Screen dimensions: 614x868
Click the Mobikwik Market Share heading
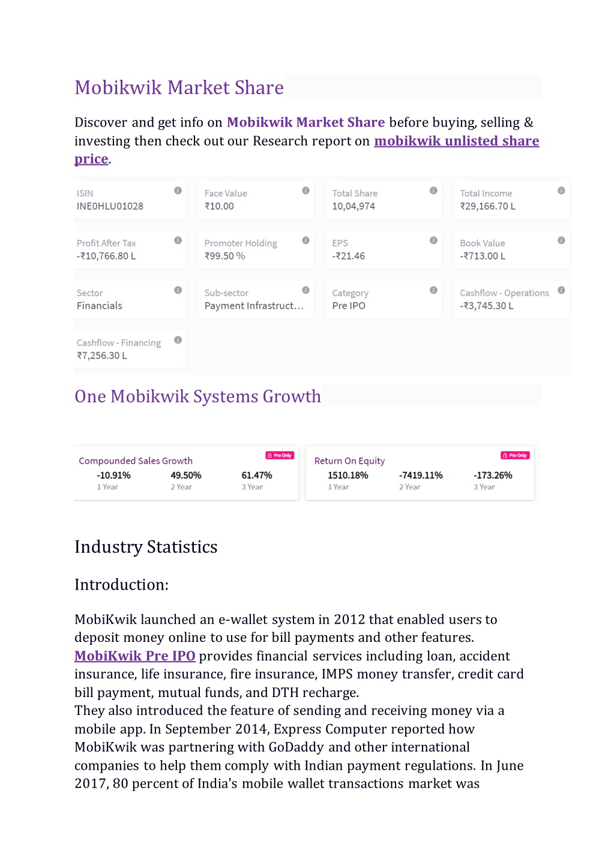pos(179,88)
